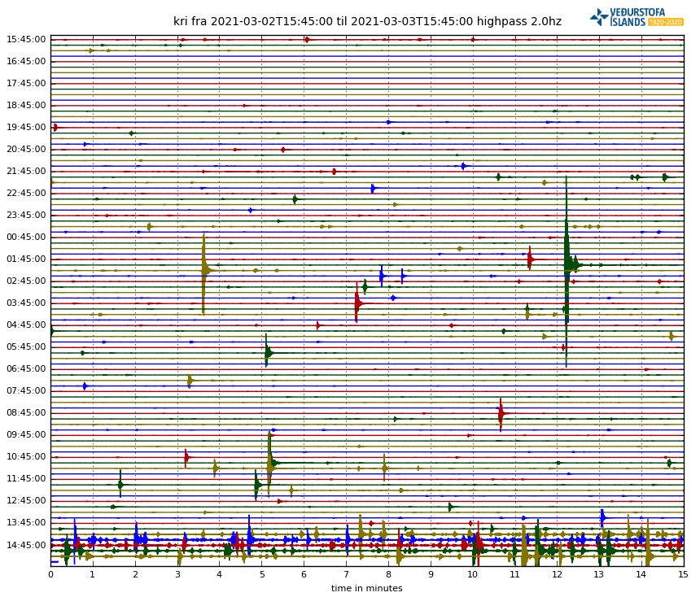Click the 12 minute tick label

pos(557,574)
